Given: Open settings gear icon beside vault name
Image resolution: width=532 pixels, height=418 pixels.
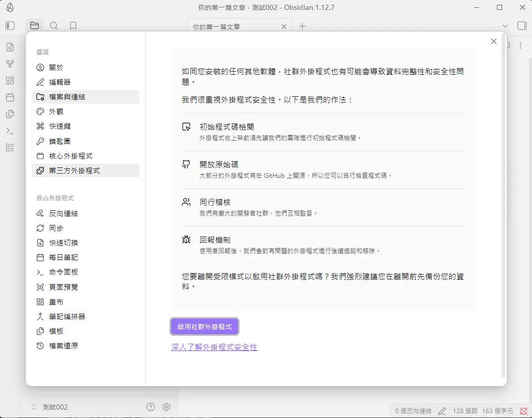Looking at the screenshot, I should click(166, 407).
